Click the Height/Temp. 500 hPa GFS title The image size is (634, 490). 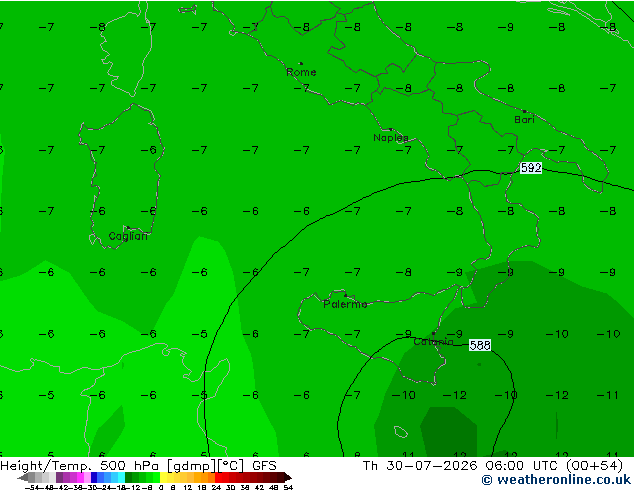(139, 466)
